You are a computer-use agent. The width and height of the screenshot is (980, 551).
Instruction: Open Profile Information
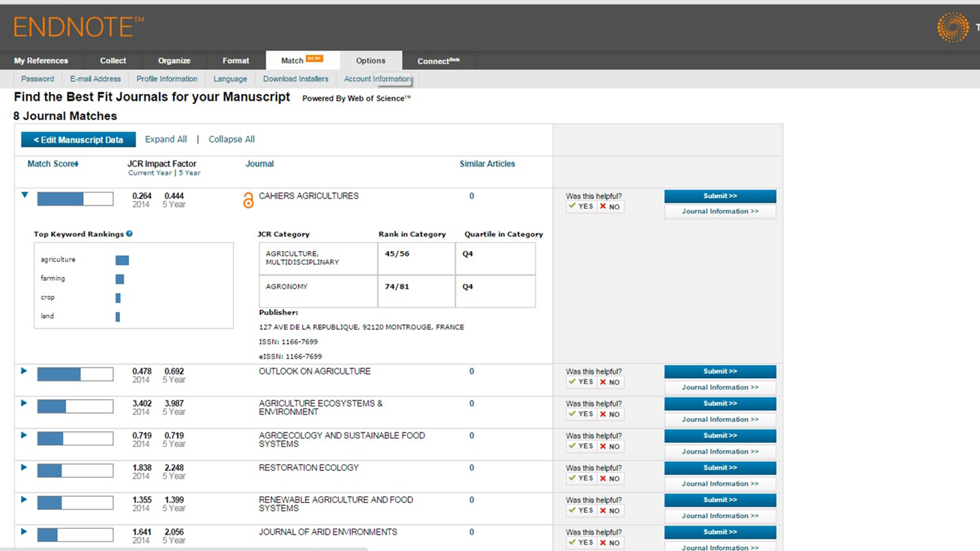coord(167,79)
